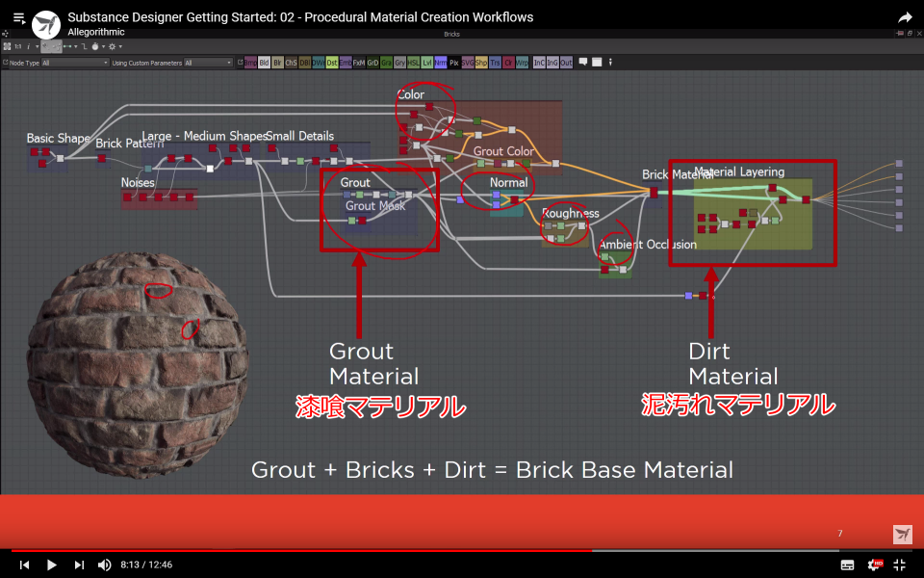The width and height of the screenshot is (924, 578).
Task: Open the Node Type filter dropdown
Action: 75,63
